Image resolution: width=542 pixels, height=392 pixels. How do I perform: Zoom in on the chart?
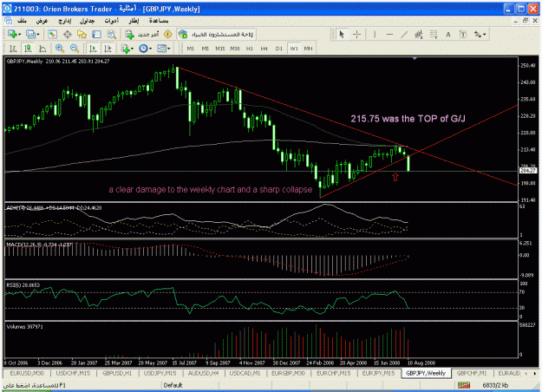pos(60,49)
